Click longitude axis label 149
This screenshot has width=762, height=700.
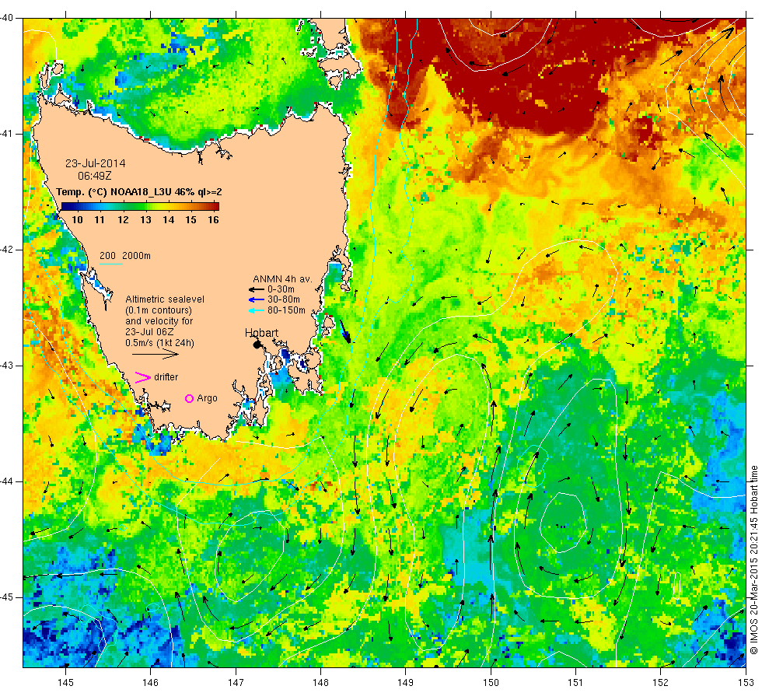pyautogui.click(x=405, y=682)
